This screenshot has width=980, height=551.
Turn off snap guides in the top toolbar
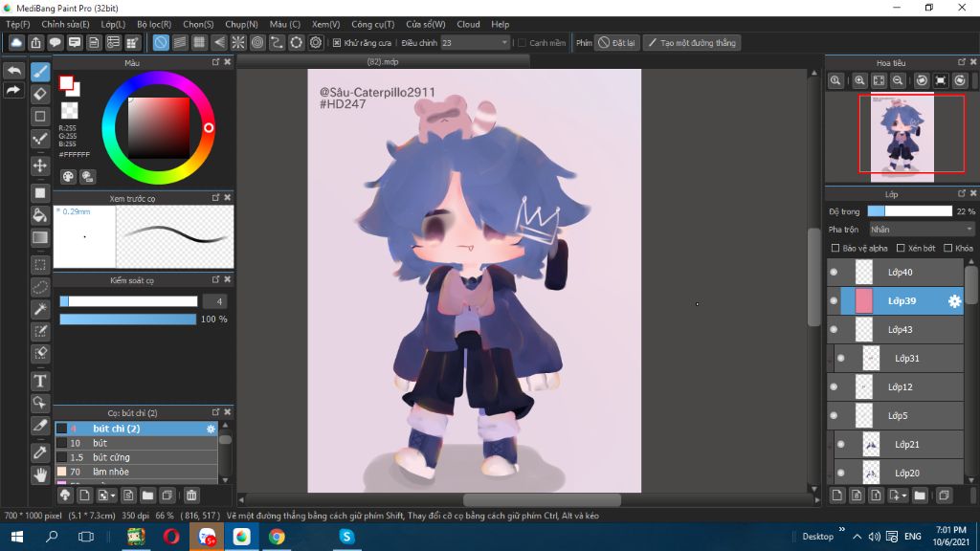point(161,42)
